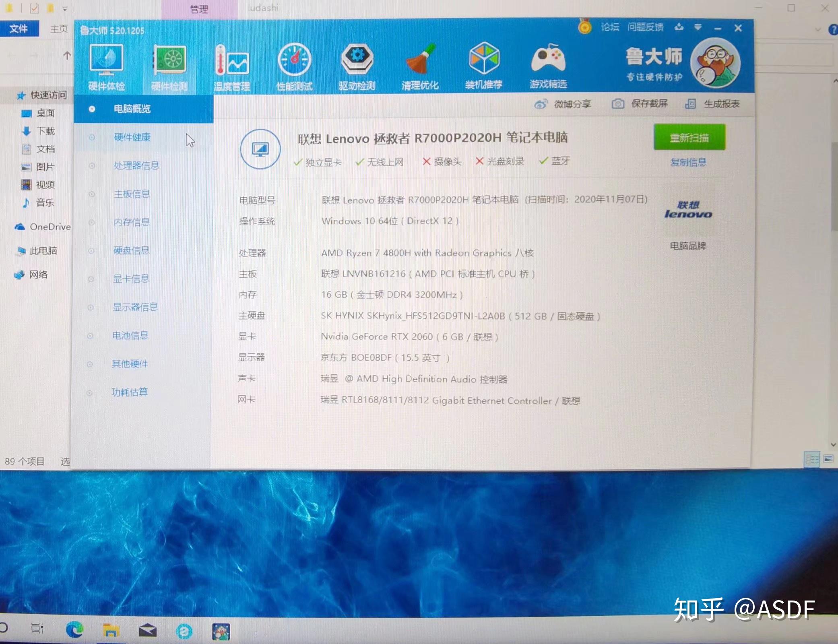The height and width of the screenshot is (644, 838).
Task: Open the 问题反馈 feedback link
Action: [645, 27]
